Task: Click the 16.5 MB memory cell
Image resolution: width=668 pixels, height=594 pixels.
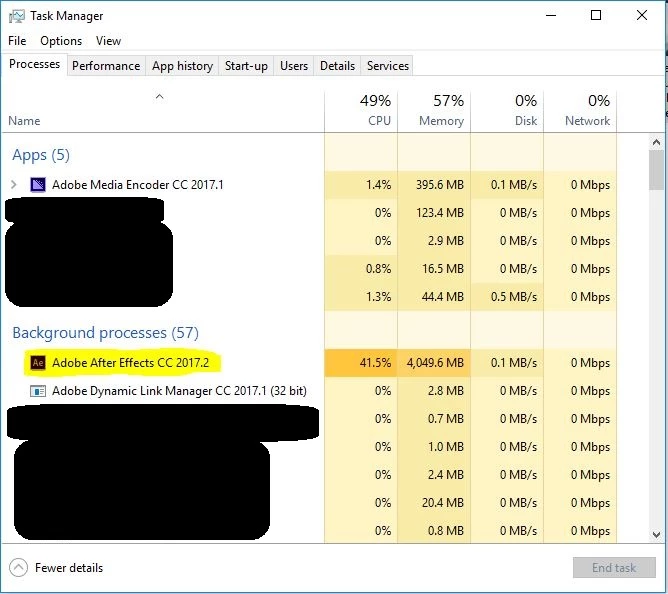Action: (x=434, y=268)
